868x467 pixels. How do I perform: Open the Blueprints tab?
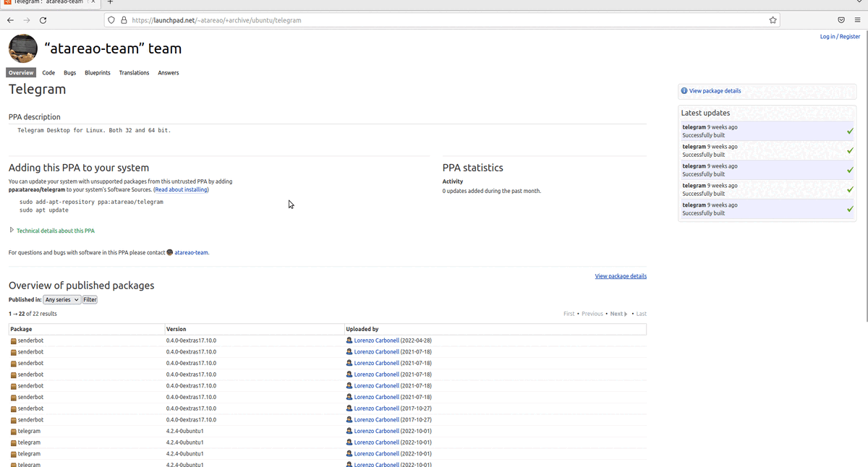98,73
